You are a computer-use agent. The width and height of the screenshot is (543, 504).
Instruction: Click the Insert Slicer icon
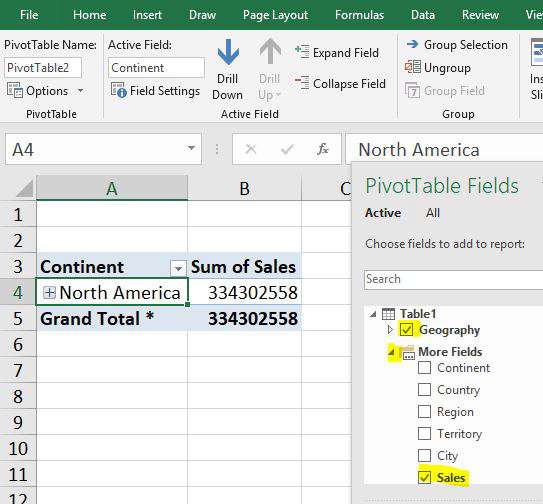pos(537,52)
